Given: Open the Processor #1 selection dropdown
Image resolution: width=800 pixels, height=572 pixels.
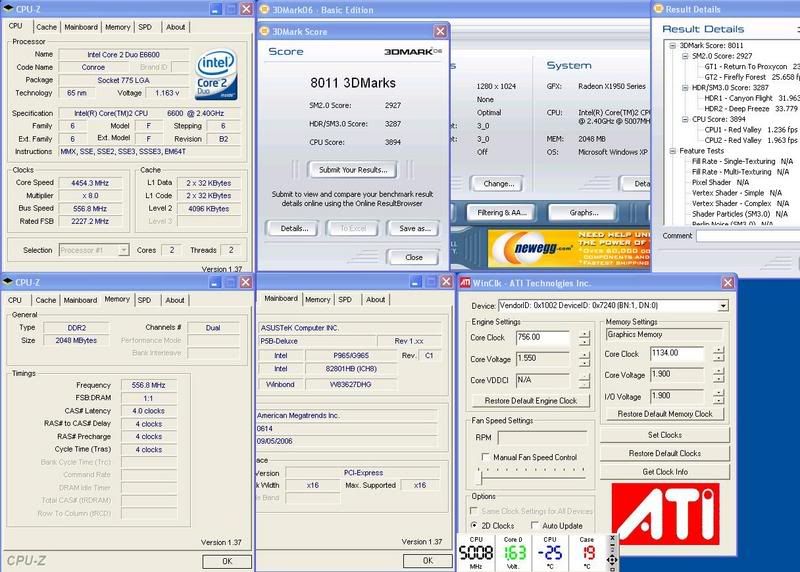Looking at the screenshot, I should pyautogui.click(x=123, y=250).
